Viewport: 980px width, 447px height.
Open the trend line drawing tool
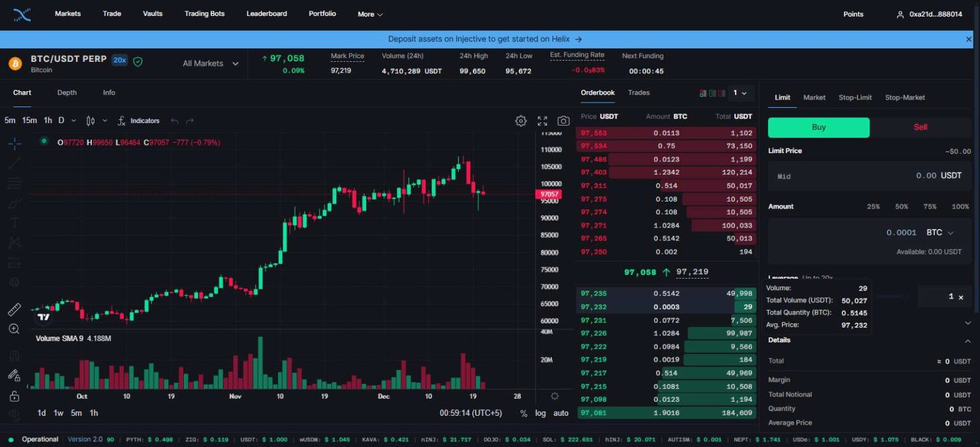14,164
